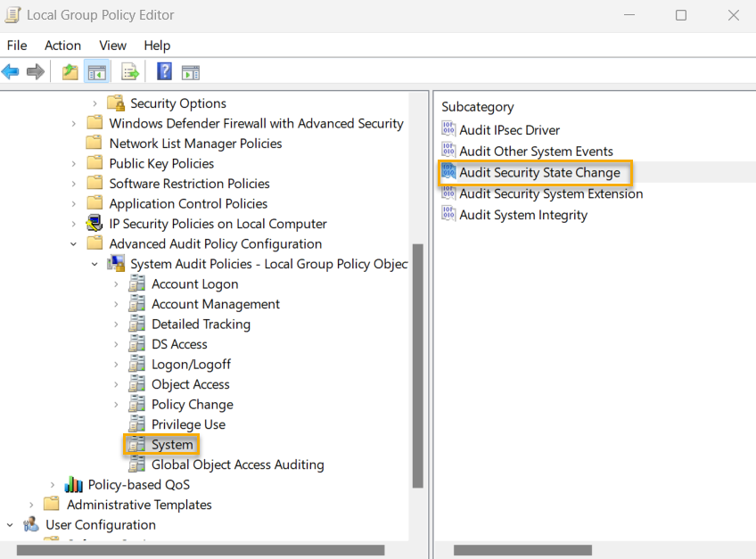Export the list using Export List icon
756x559 pixels.
click(x=129, y=71)
